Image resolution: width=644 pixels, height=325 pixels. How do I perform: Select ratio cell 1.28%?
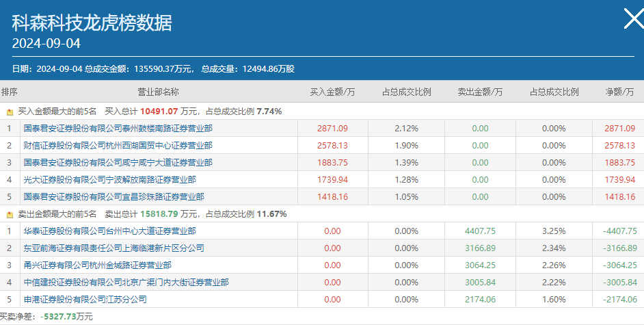406,180
